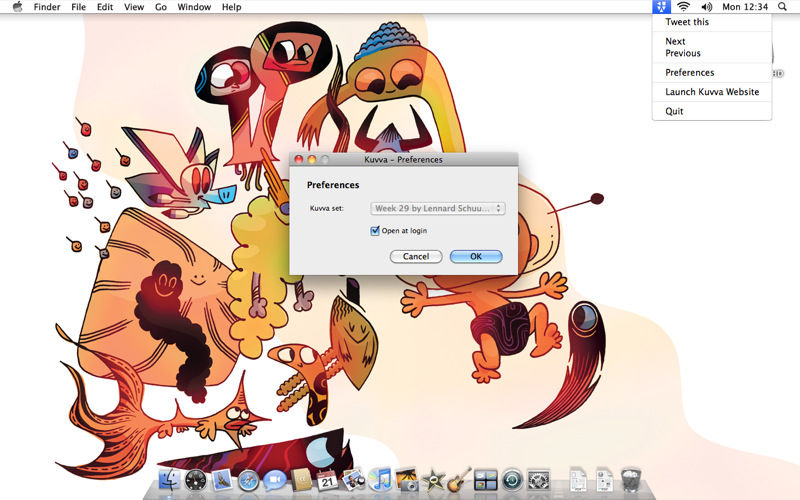Minimize the Kuvva Preferences window

click(x=312, y=160)
